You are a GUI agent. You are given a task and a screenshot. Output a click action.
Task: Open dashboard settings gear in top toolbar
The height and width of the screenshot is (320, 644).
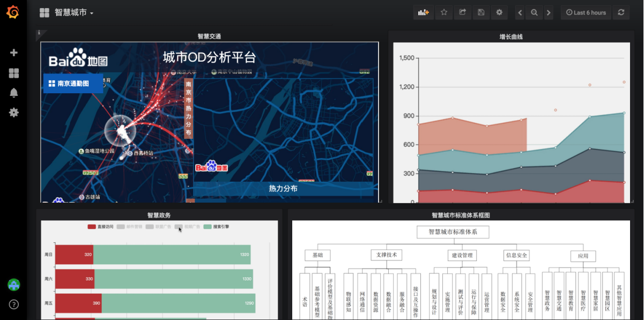[499, 12]
